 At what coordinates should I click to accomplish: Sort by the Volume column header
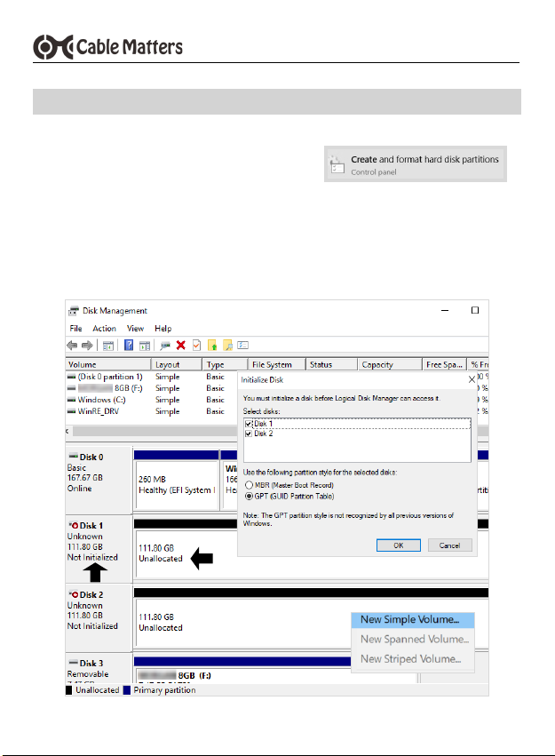(107, 364)
